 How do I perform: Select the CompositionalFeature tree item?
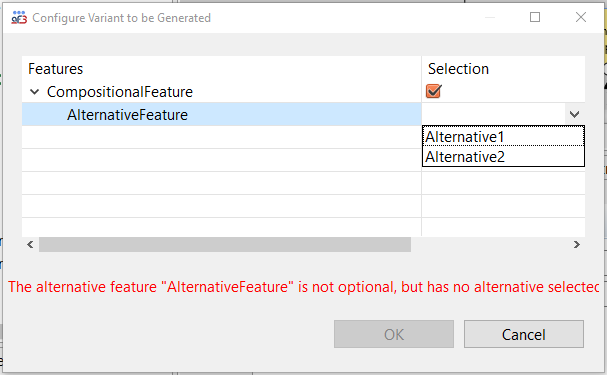pos(120,92)
